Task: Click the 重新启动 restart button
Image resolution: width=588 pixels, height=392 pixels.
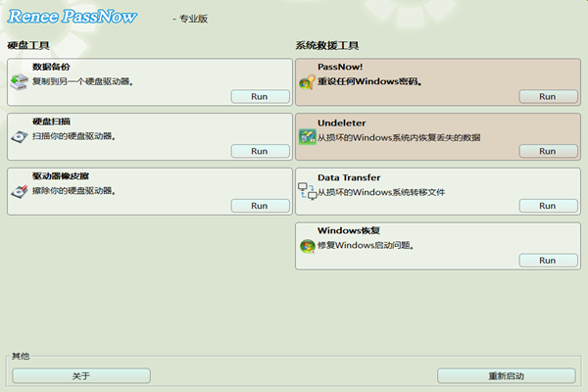Action: click(507, 376)
